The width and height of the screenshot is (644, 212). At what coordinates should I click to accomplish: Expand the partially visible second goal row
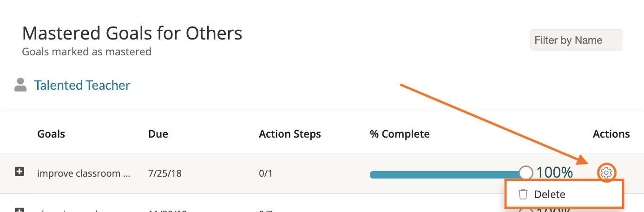(x=20, y=210)
